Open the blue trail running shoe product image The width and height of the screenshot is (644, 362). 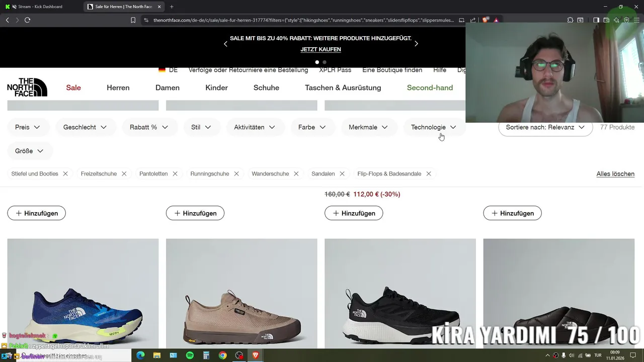pyautogui.click(x=83, y=294)
